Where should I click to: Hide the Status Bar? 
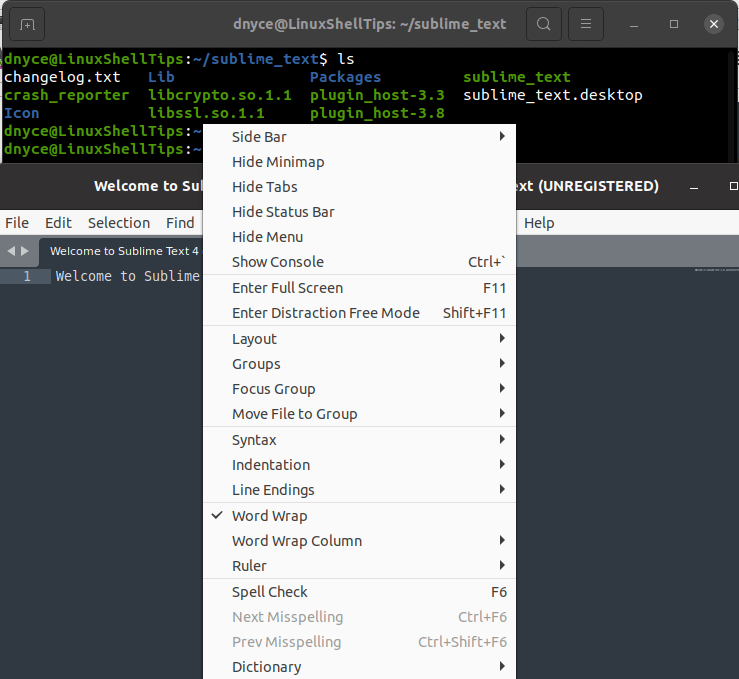coord(359,212)
